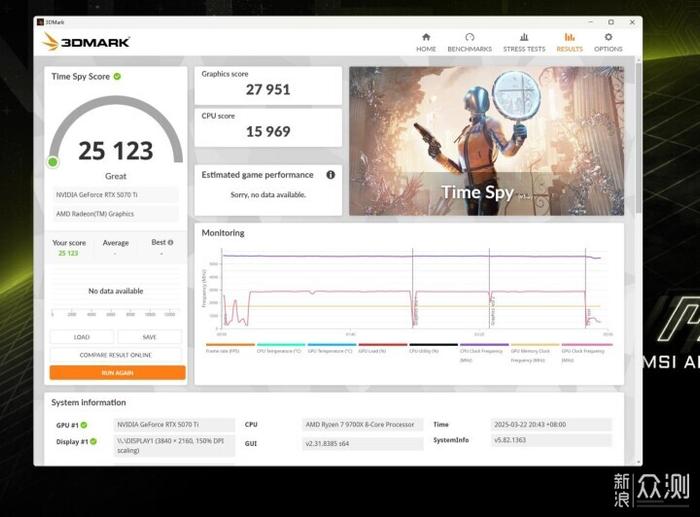Click the info icon next to Best score
The height and width of the screenshot is (517, 700).
(170, 242)
